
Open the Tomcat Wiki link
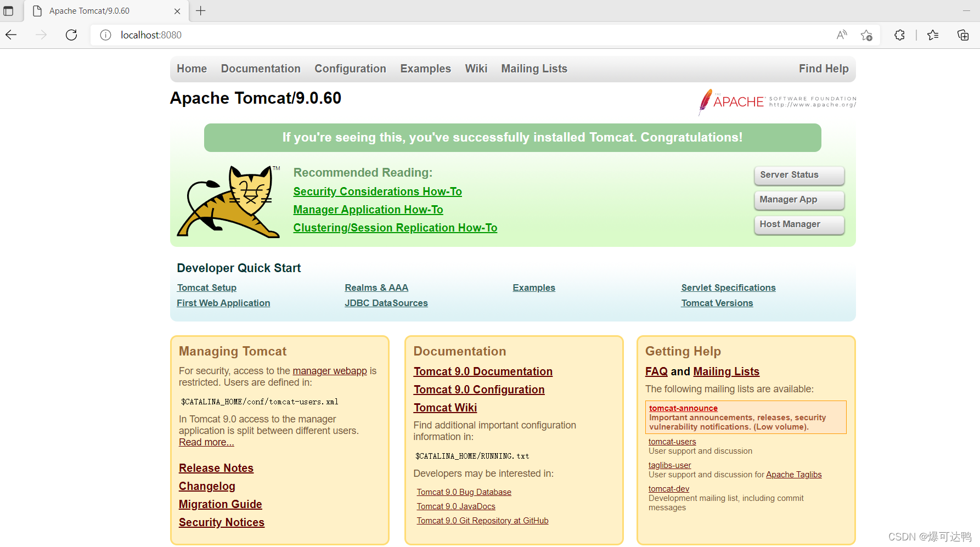click(x=445, y=408)
